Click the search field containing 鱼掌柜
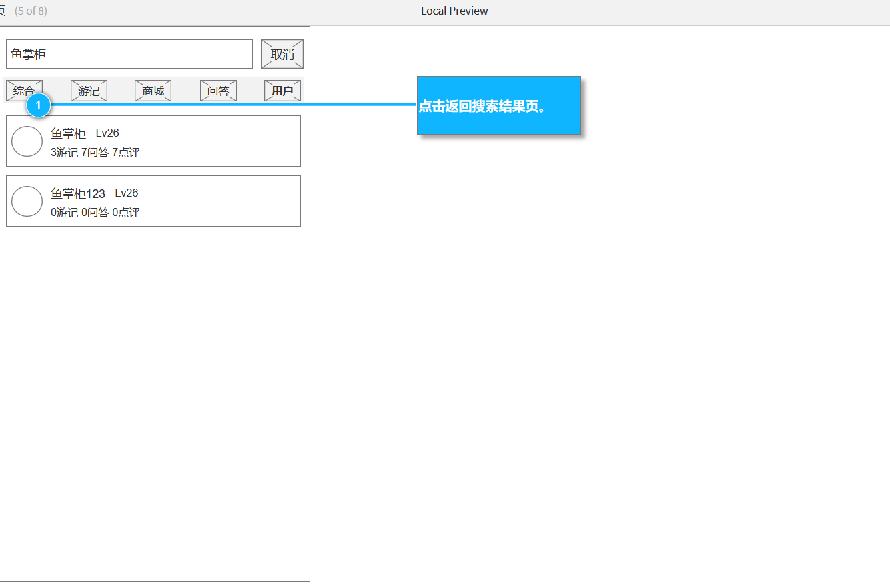The height and width of the screenshot is (588, 890). point(129,54)
